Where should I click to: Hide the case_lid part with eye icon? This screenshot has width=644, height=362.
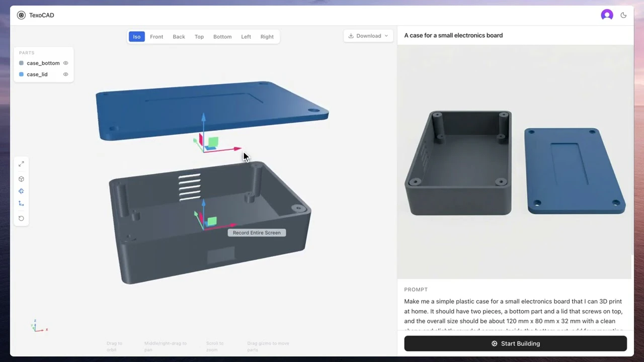coord(65,74)
